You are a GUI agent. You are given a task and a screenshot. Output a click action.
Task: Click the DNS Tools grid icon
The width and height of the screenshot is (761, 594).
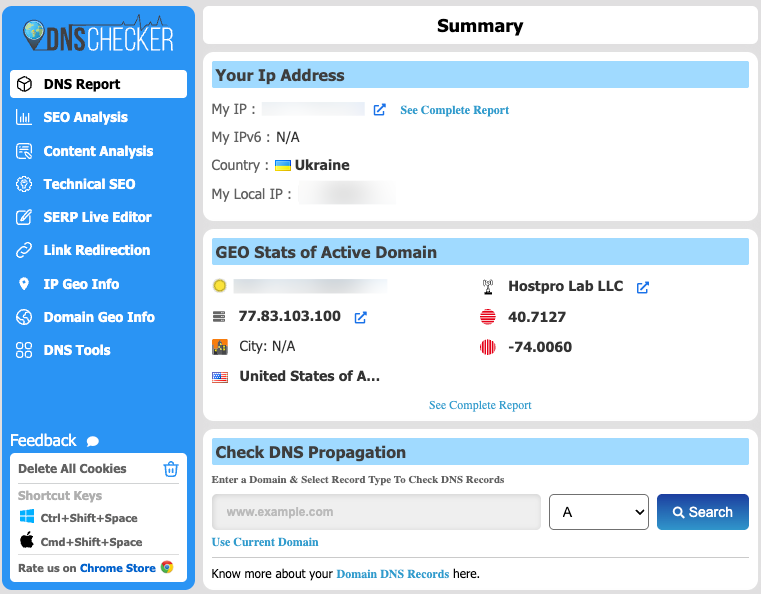coord(24,350)
